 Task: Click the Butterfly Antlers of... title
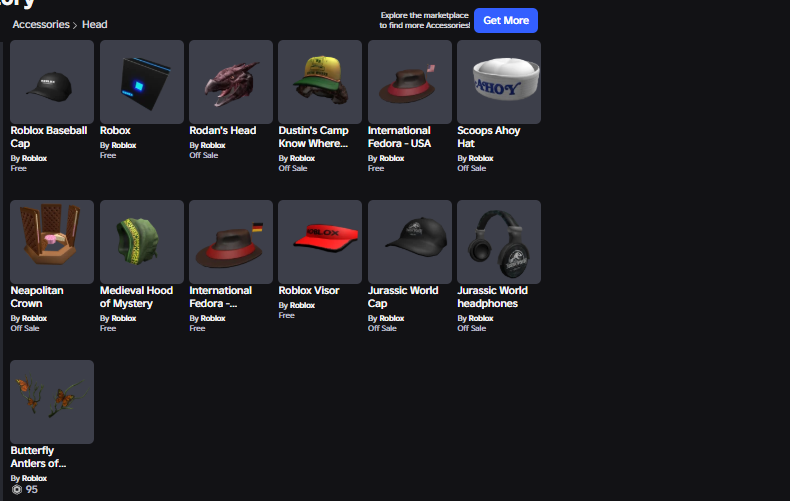pyautogui.click(x=38, y=457)
